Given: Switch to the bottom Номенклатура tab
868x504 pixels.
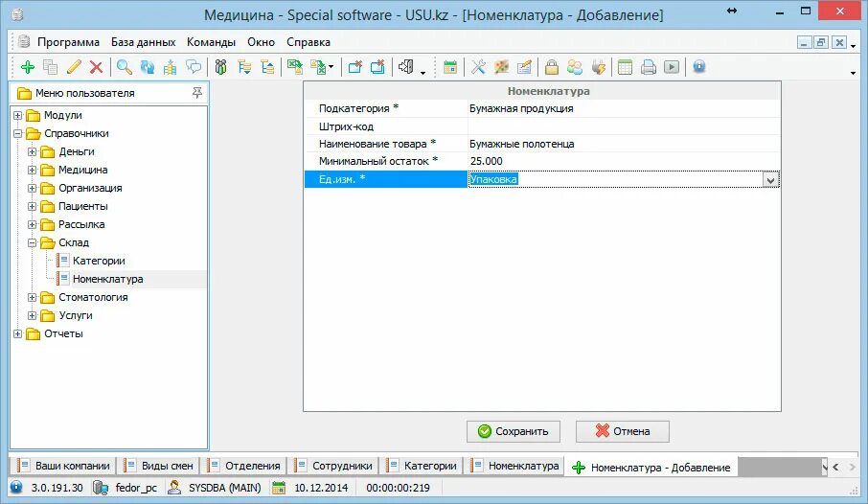Looking at the screenshot, I should tap(514, 466).
